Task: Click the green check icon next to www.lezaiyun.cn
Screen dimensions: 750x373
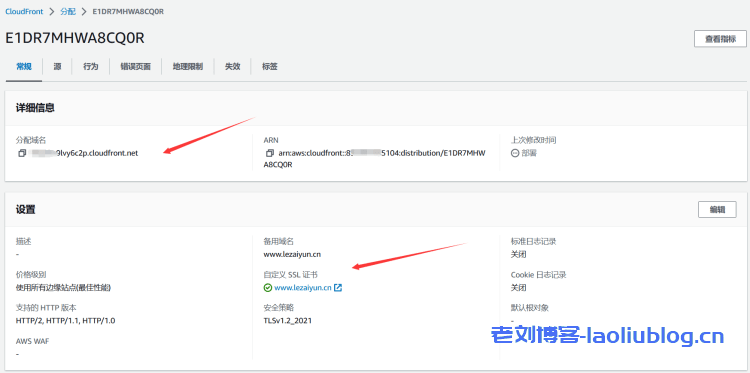Action: point(267,288)
